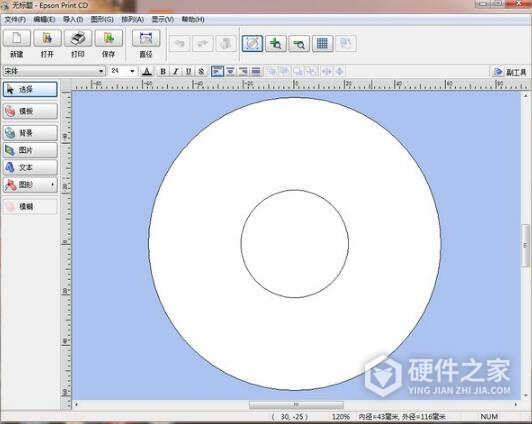Click the 副工具 panel icon
The width and height of the screenshot is (532, 424).
[498, 72]
